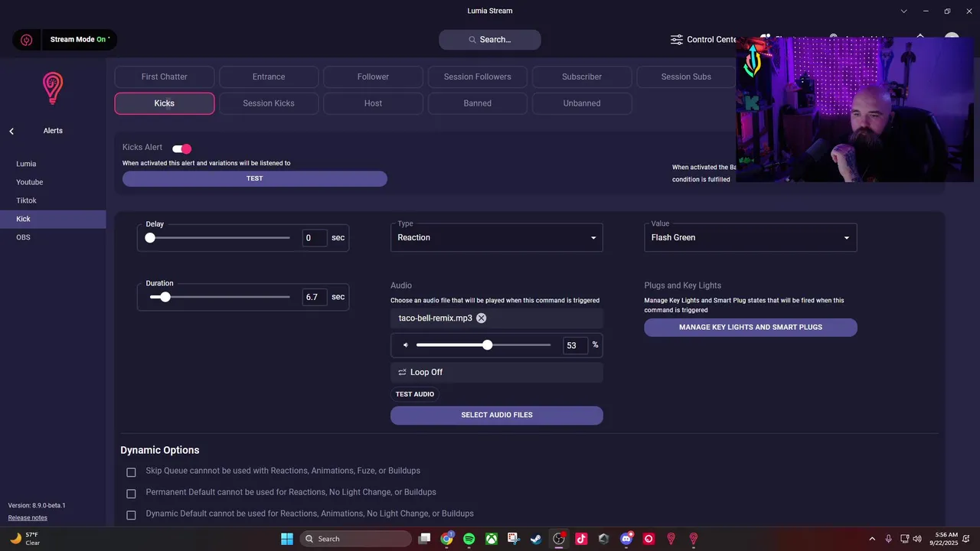The width and height of the screenshot is (980, 551).
Task: Check the Skip Queue option
Action: pyautogui.click(x=131, y=472)
